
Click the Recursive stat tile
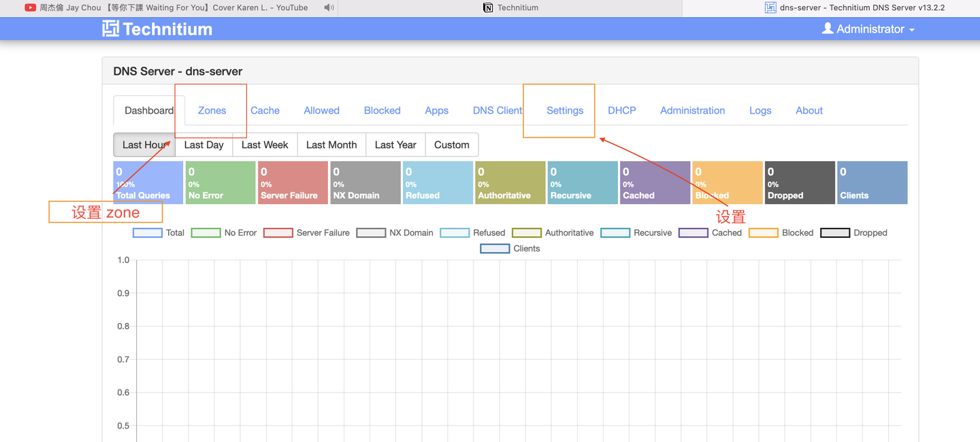point(583,182)
